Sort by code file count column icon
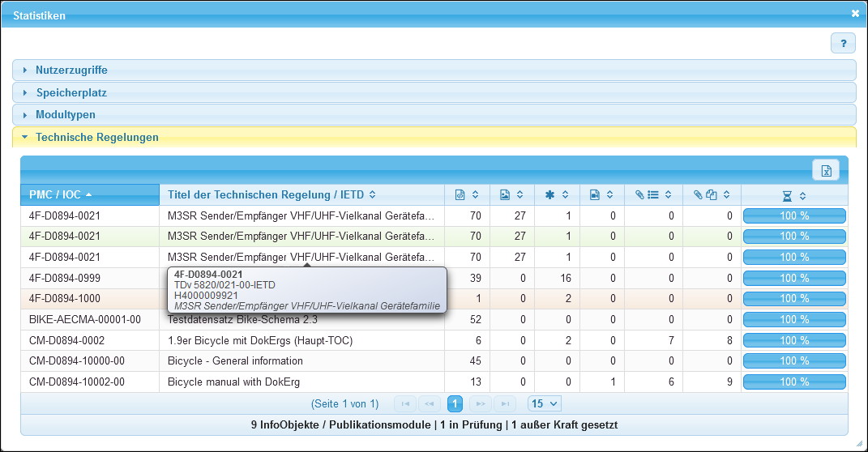This screenshot has width=868, height=452. [460, 194]
